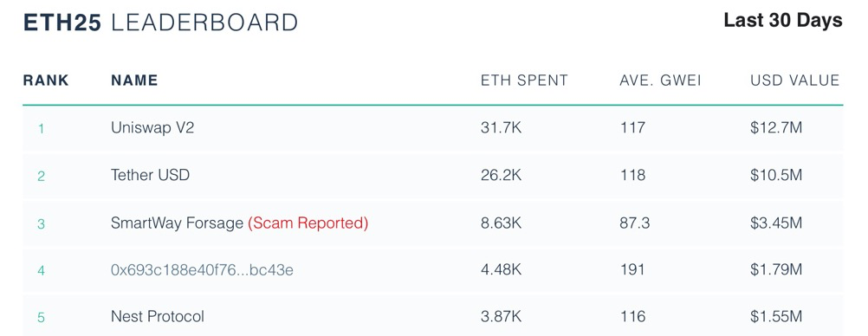Click the 31.7K ETH spent value

point(501,128)
